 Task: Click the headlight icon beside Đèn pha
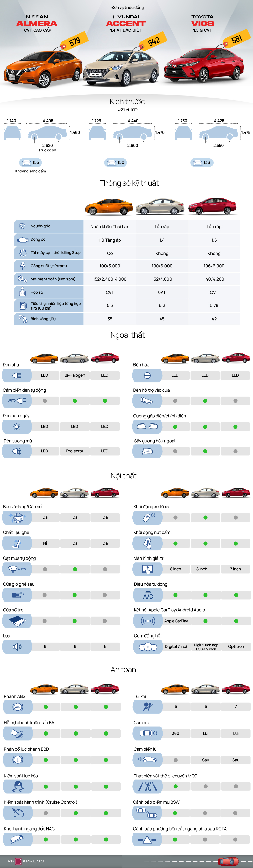(x=16, y=375)
